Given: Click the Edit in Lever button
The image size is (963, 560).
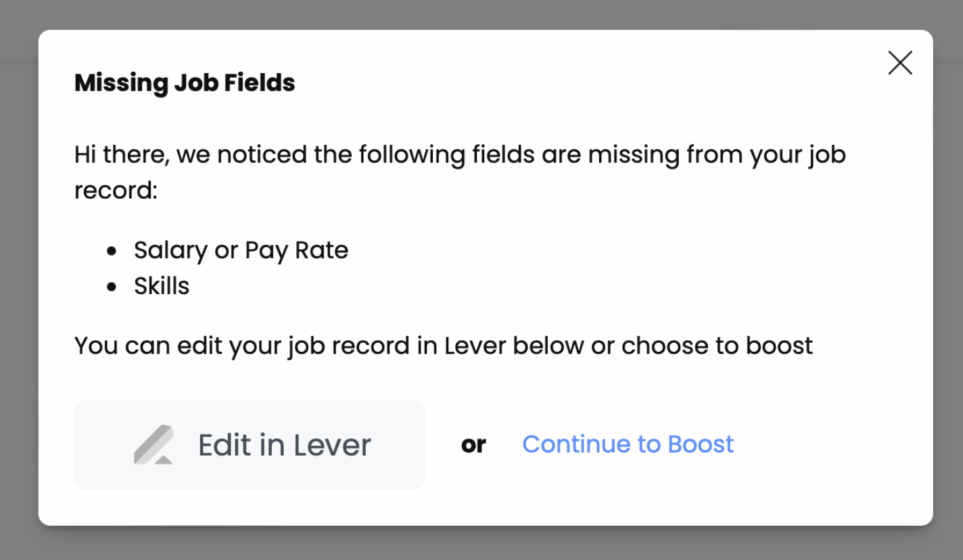Looking at the screenshot, I should (249, 444).
